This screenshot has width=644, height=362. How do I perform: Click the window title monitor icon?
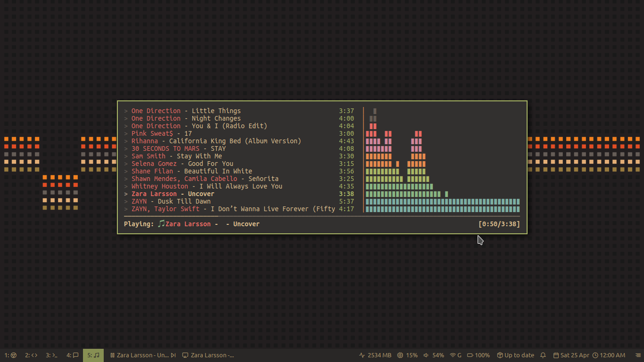tap(185, 355)
